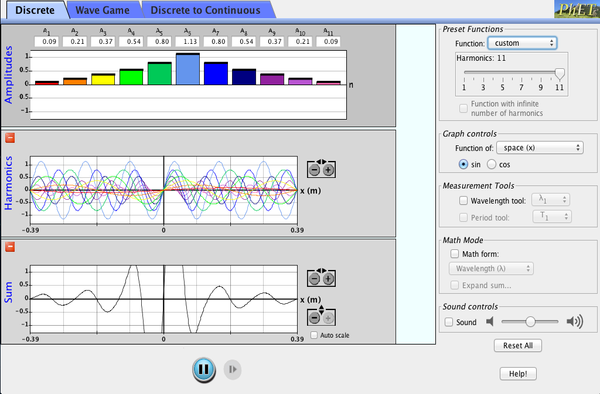
Task: Open the wavelength tool λ1 dropdown
Action: click(x=551, y=200)
